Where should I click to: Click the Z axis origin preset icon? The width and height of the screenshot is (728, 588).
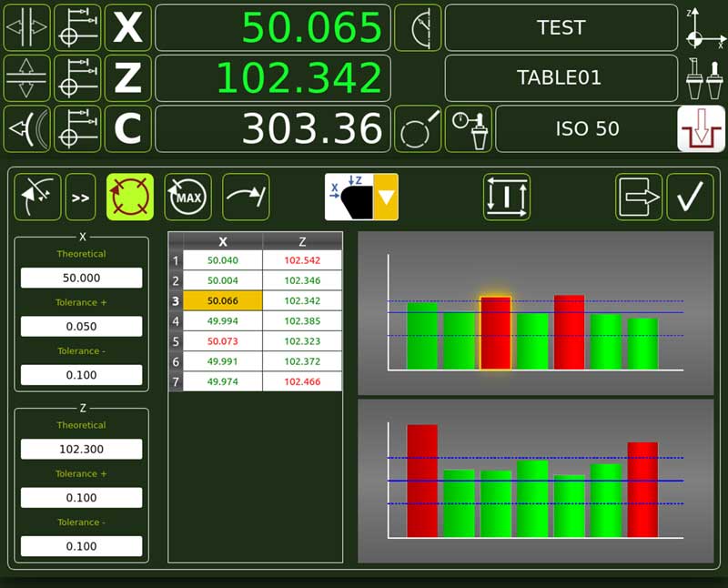(77, 78)
